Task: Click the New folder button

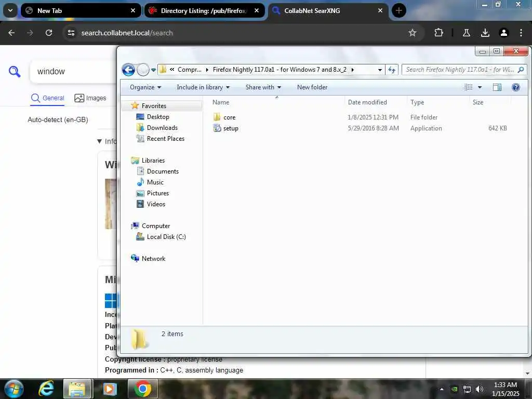Action: tap(312, 87)
